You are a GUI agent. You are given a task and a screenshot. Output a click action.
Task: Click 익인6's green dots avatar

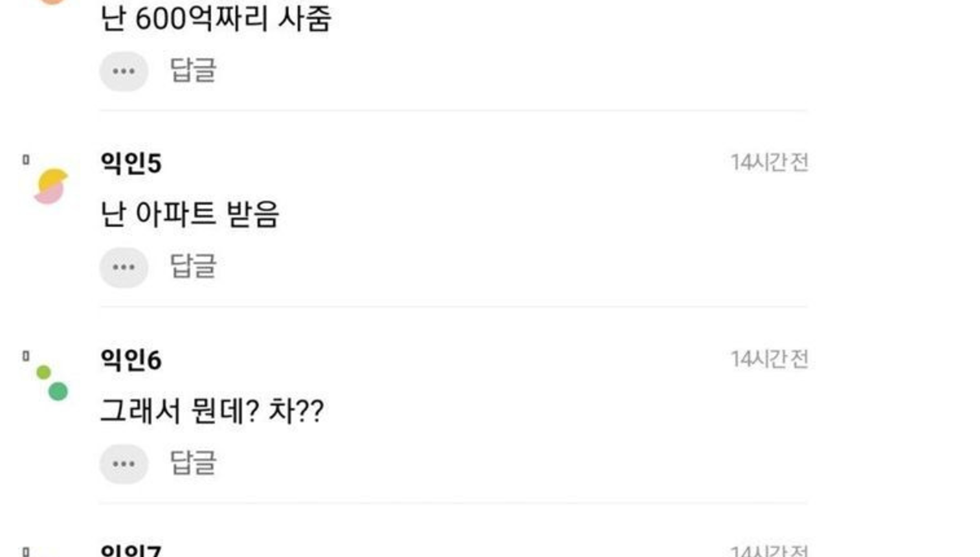[52, 383]
